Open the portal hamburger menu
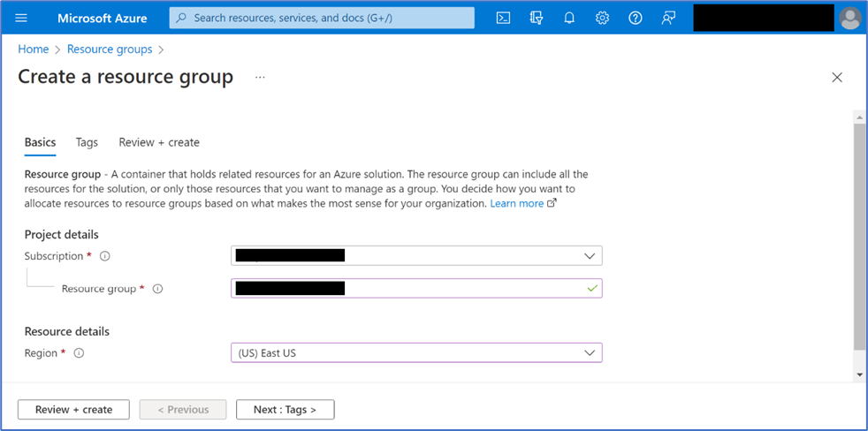868x431 pixels. (21, 19)
